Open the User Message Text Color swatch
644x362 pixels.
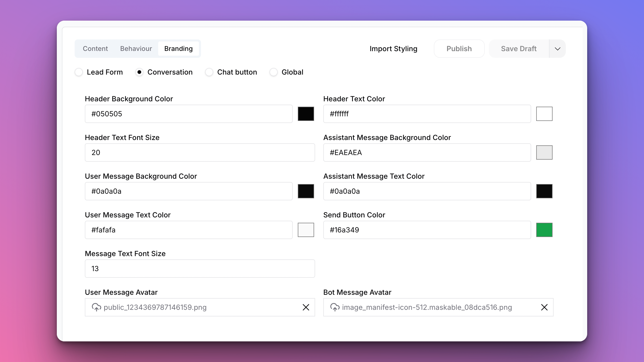point(306,230)
